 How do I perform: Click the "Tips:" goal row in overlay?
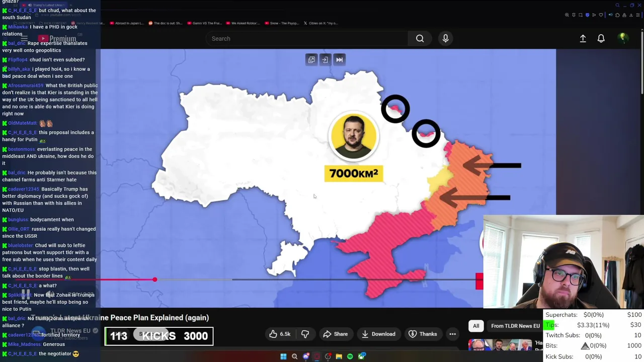(593, 325)
